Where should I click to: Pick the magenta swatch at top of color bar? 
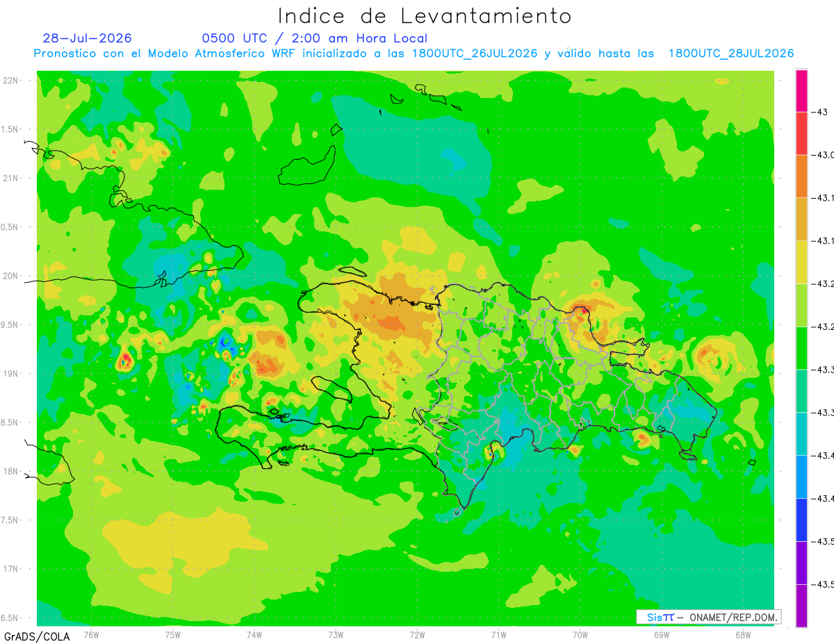pos(801,90)
